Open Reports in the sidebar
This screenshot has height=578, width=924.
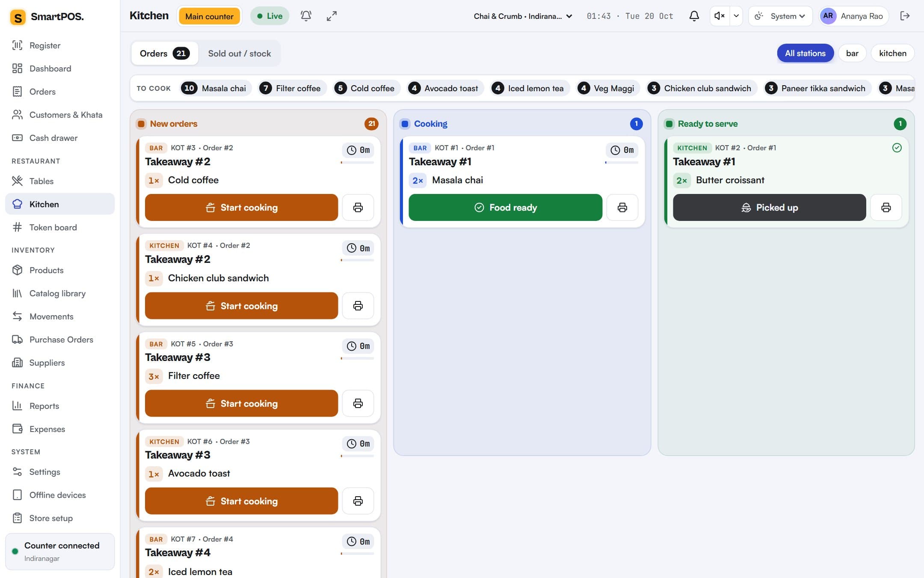tap(60, 406)
